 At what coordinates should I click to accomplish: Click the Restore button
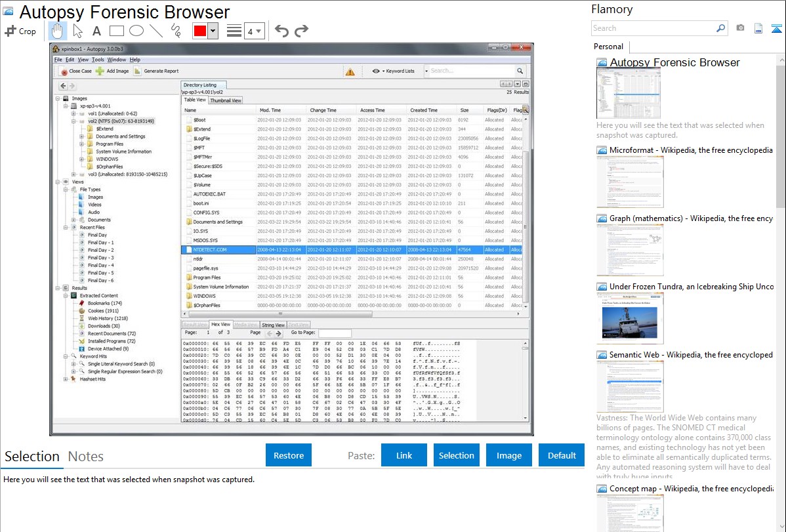289,455
